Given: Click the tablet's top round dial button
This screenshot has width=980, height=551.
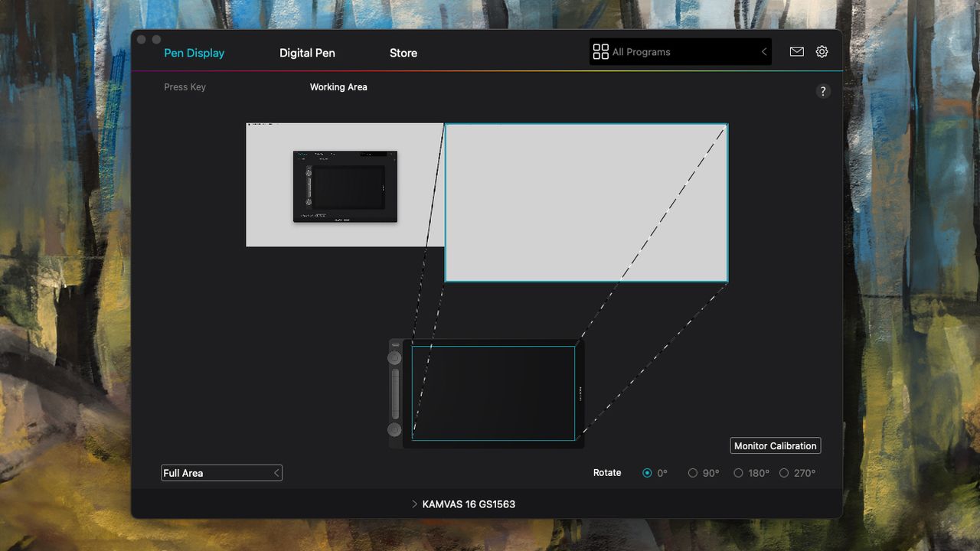Looking at the screenshot, I should point(394,358).
